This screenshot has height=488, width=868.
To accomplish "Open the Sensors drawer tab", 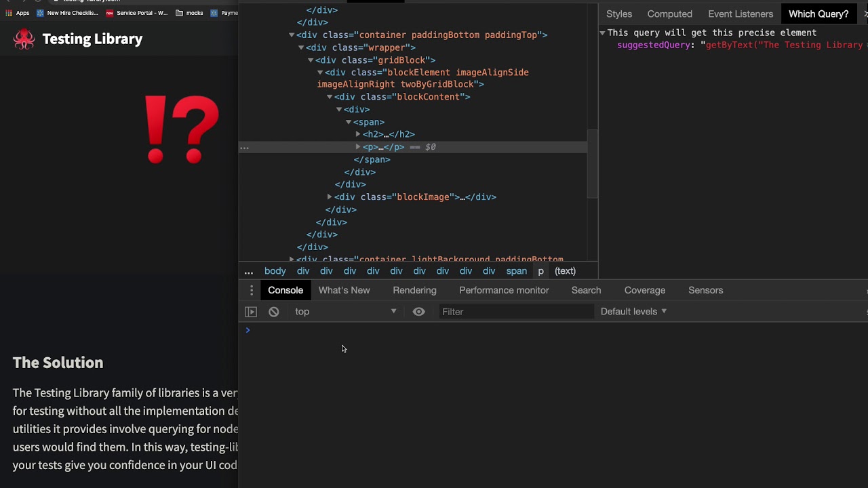I will point(706,290).
